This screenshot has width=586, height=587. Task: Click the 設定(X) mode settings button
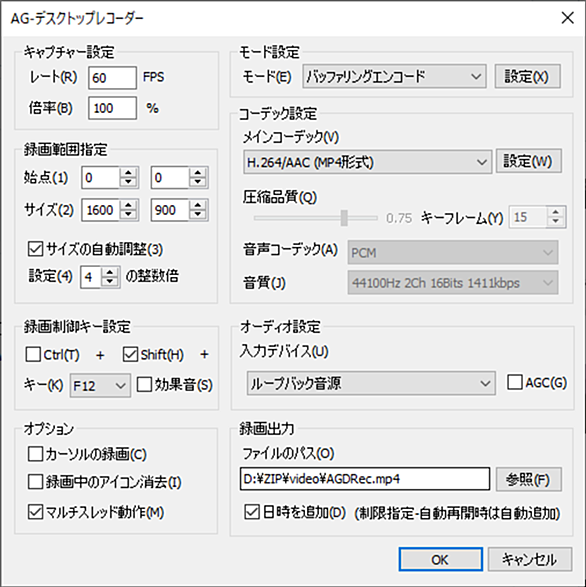pos(528,76)
